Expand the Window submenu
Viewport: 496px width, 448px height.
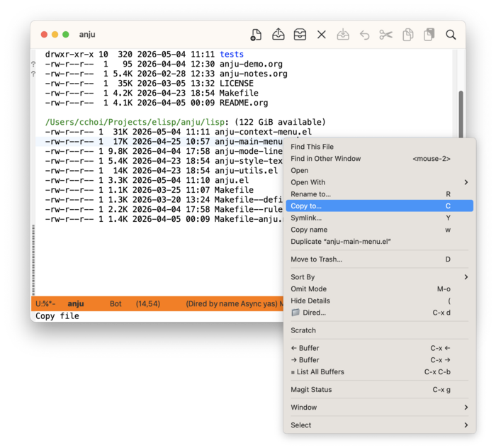tap(380, 407)
